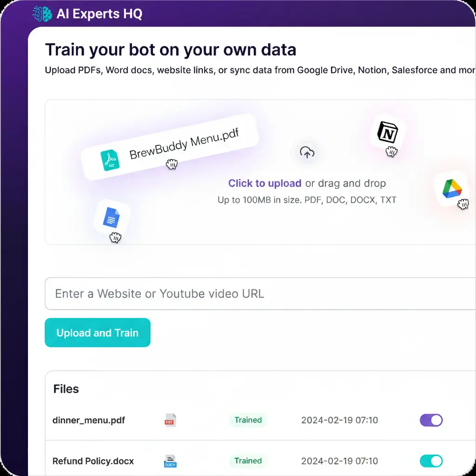Open the dinner_menu.pdf file entry

pos(89,420)
